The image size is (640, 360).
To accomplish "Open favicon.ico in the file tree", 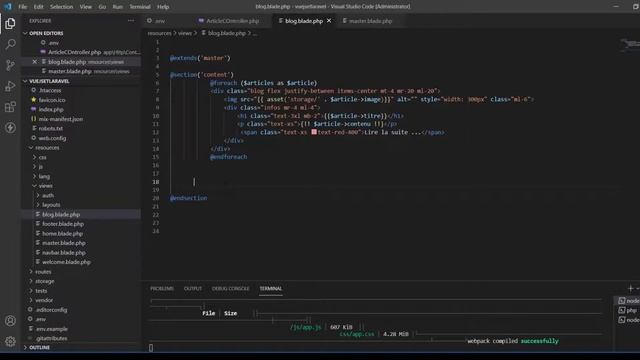I will coord(52,100).
